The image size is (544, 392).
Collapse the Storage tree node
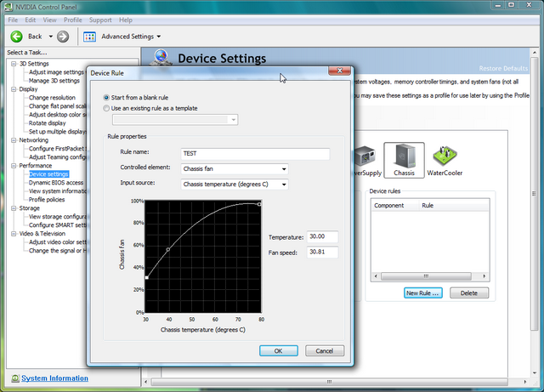click(x=14, y=208)
